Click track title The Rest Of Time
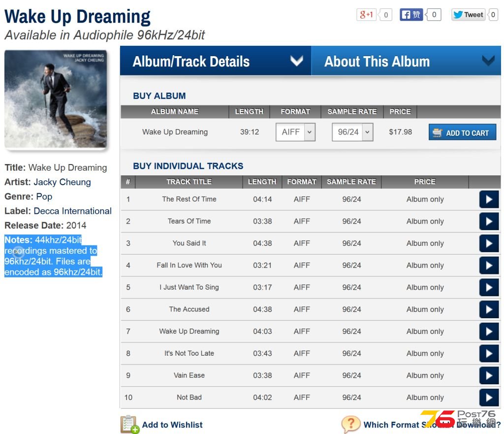 tap(189, 199)
